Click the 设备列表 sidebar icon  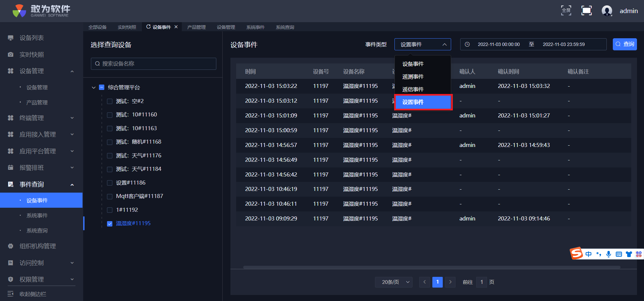pyautogui.click(x=11, y=38)
